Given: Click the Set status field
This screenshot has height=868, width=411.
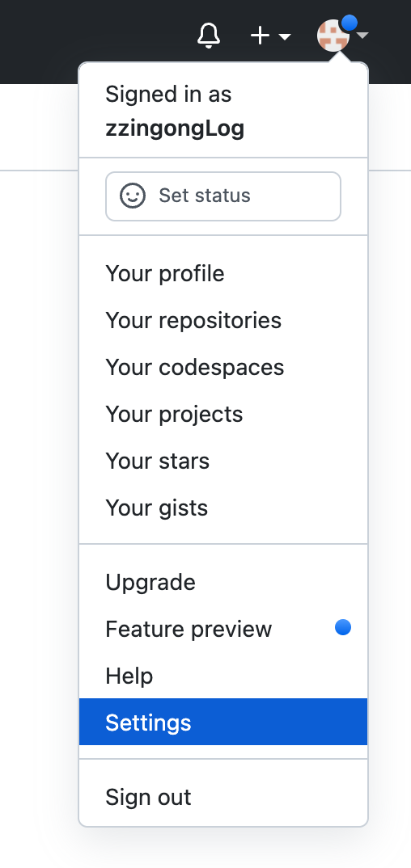Looking at the screenshot, I should coord(223,196).
